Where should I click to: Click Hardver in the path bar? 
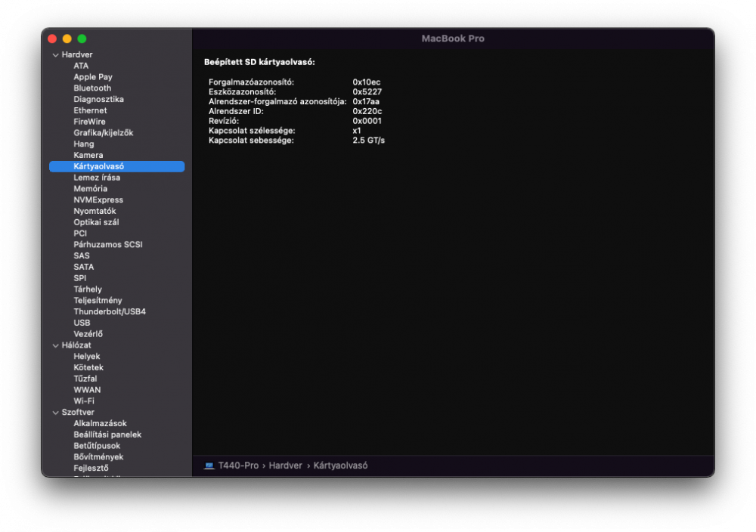[286, 466]
